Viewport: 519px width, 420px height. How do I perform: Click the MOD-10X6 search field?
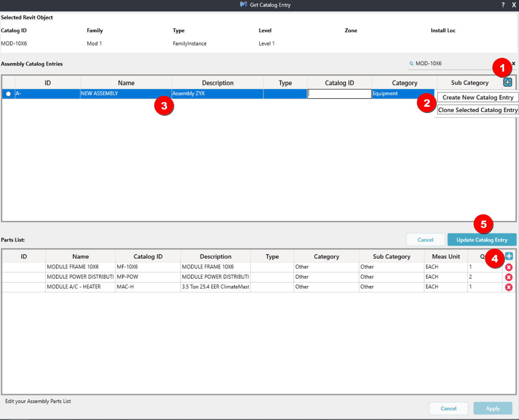pos(450,63)
